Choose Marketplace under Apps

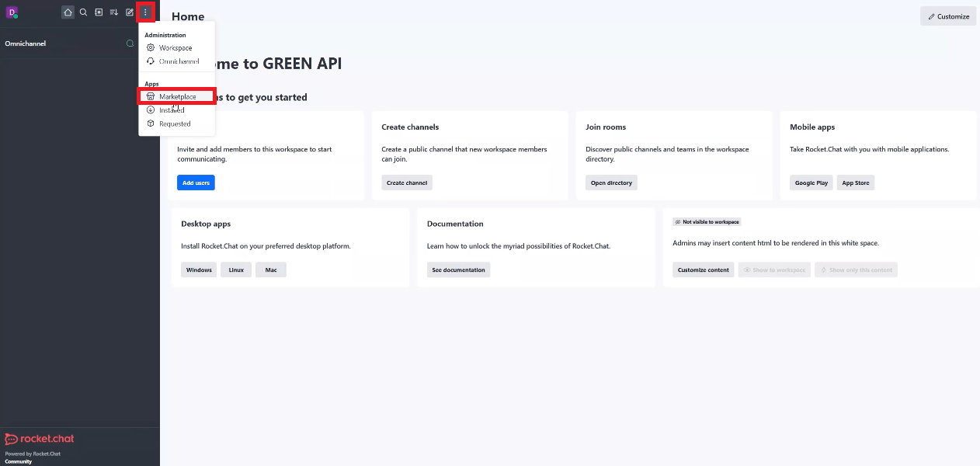pos(175,96)
